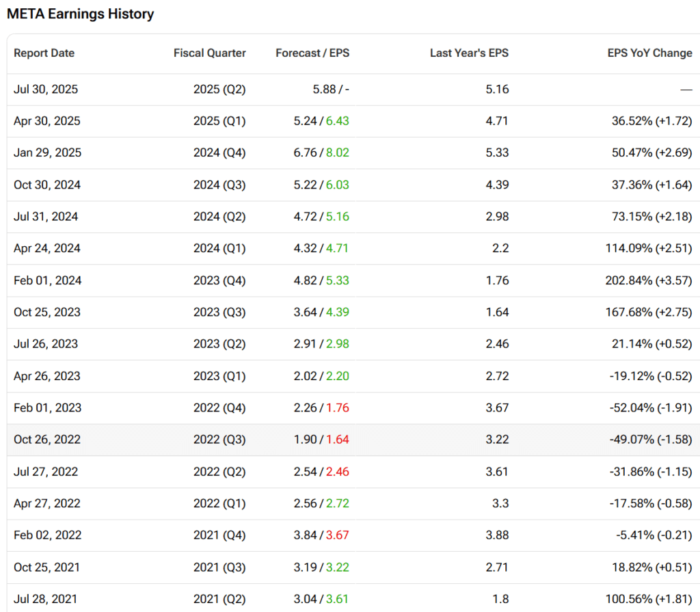The width and height of the screenshot is (700, 612).
Task: Click the "1.90 / 1.64" forecast and EPS cell
Action: pyautogui.click(x=321, y=440)
